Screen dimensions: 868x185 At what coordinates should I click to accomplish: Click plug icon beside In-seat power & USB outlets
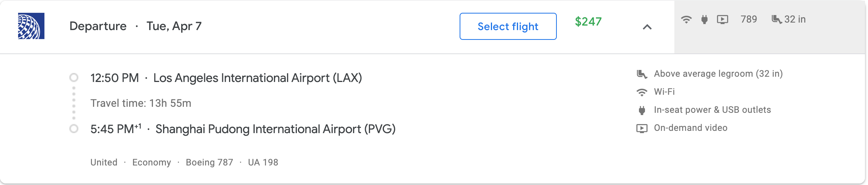tap(642, 110)
